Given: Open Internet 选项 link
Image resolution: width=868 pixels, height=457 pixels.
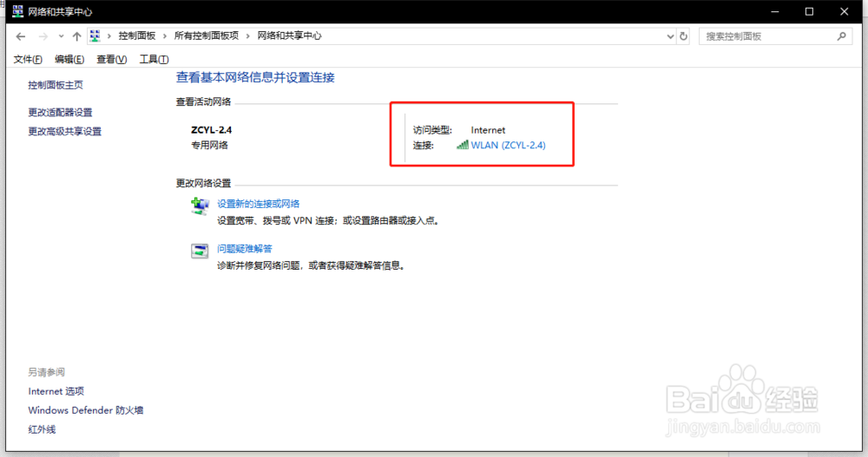Looking at the screenshot, I should [x=56, y=392].
